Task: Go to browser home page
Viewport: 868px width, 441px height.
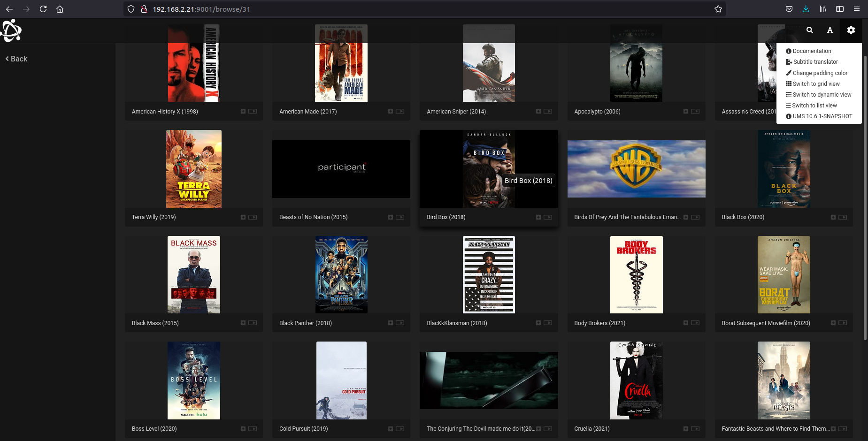Action: (60, 9)
